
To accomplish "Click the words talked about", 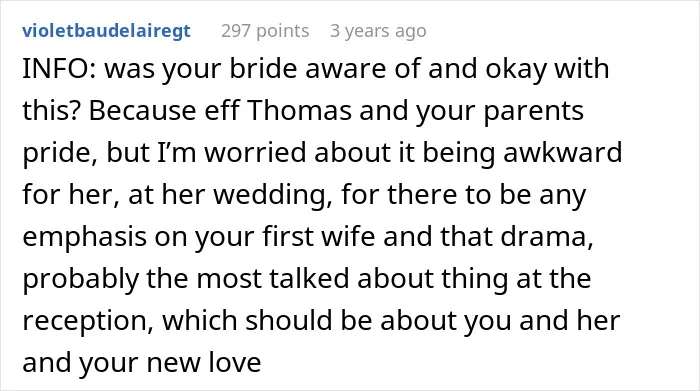I will [351, 278].
